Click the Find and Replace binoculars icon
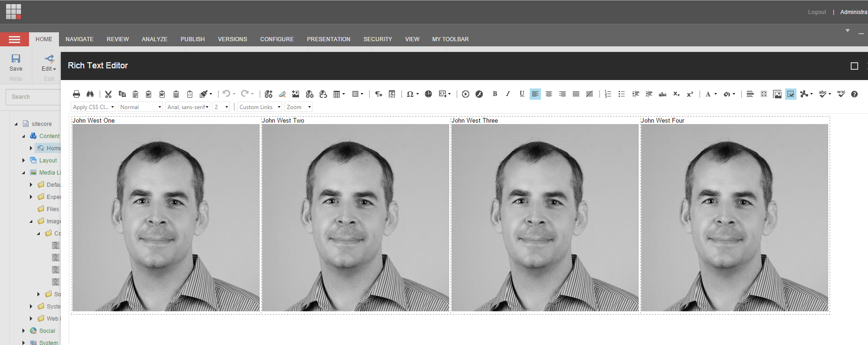This screenshot has height=345, width=868. 90,94
